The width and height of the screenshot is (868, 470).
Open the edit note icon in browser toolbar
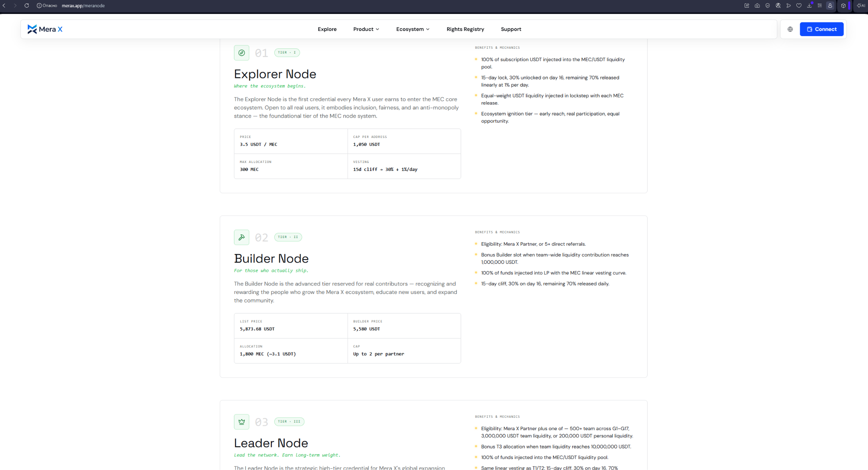coord(747,6)
